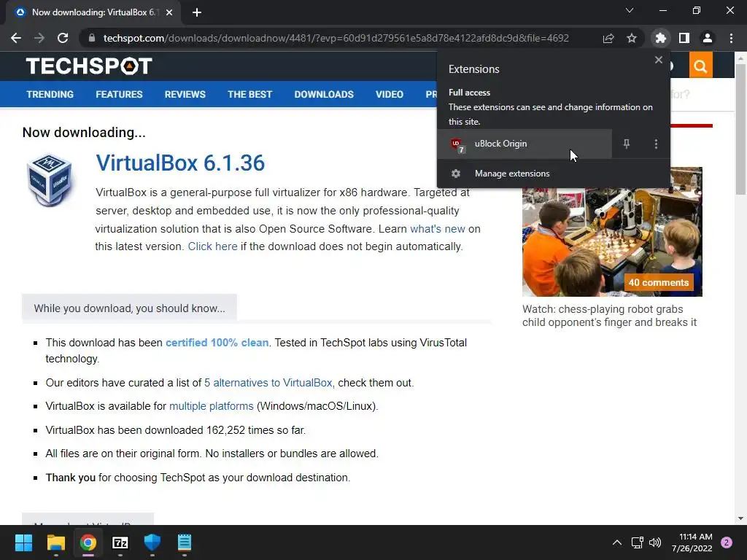Screen dimensions: 747x560
Task: Click the browser forward arrow
Action: tap(39, 38)
